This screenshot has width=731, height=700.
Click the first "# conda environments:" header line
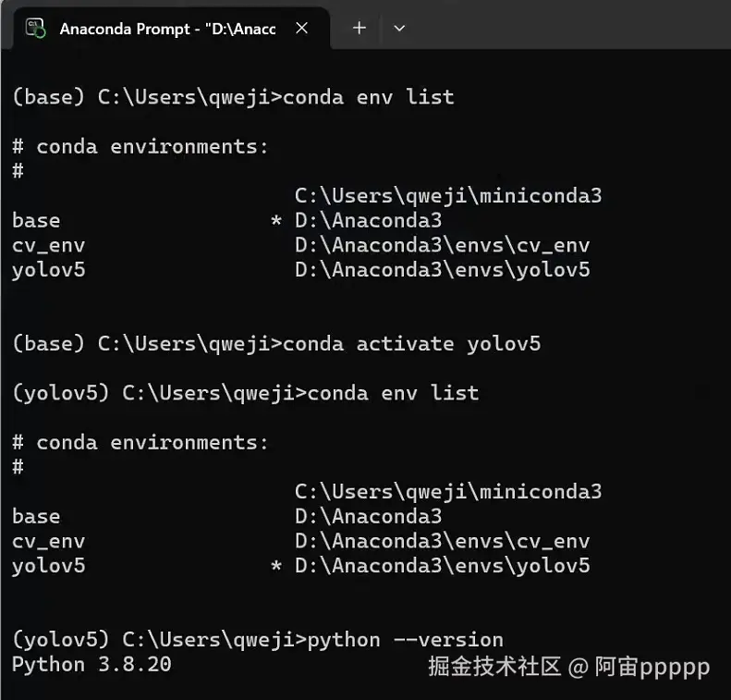pos(140,147)
